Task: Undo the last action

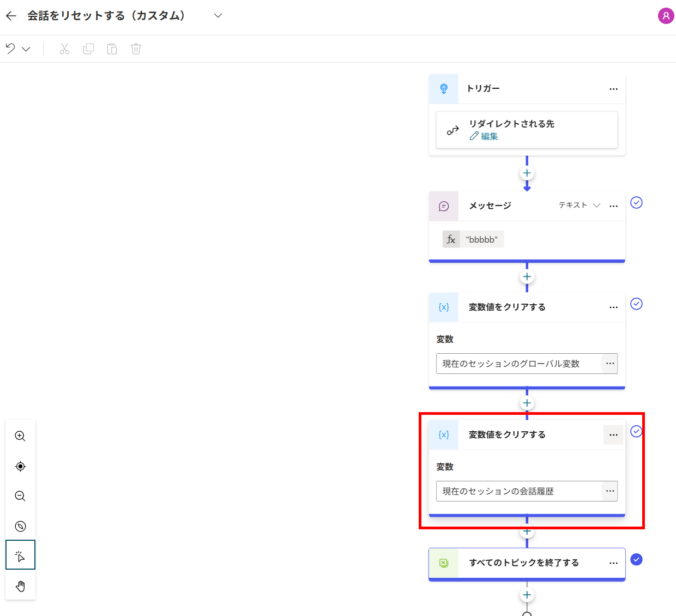Action: [x=10, y=49]
